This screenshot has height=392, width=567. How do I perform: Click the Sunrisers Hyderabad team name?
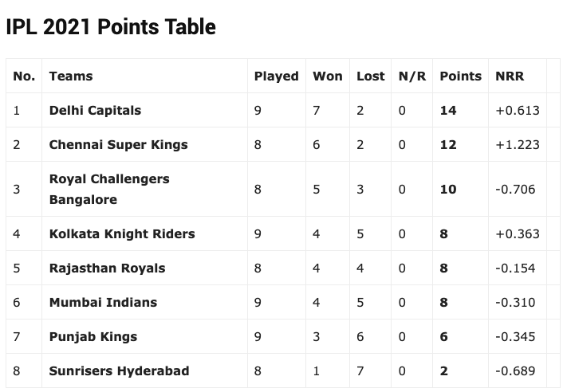(x=117, y=370)
